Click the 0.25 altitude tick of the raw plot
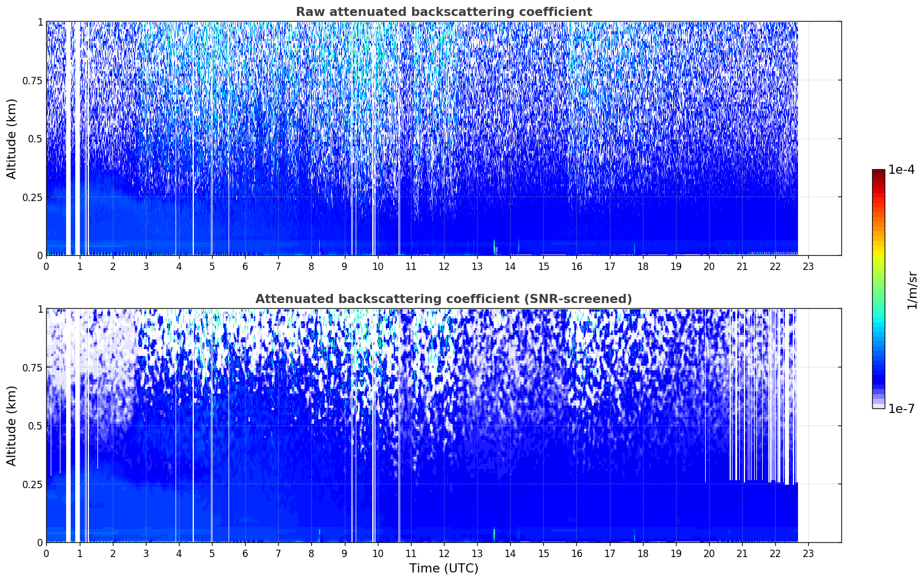Image resolution: width=924 pixels, height=581 pixels. pyautogui.click(x=32, y=197)
